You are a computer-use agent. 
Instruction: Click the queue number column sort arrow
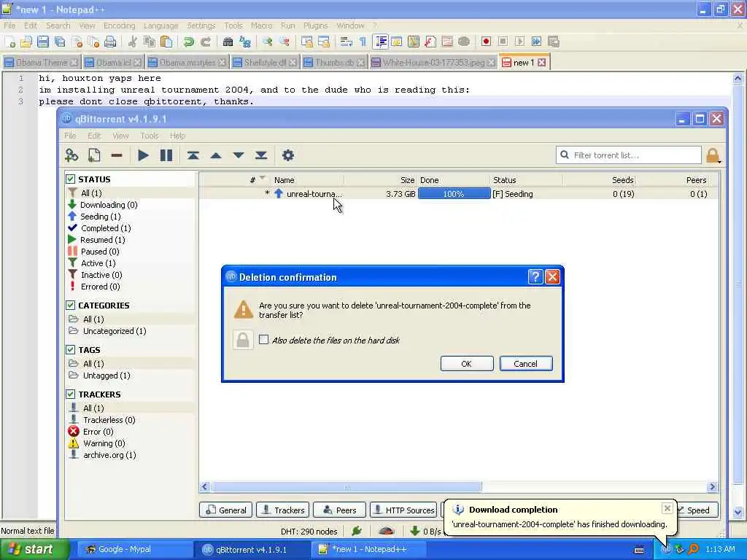262,178
